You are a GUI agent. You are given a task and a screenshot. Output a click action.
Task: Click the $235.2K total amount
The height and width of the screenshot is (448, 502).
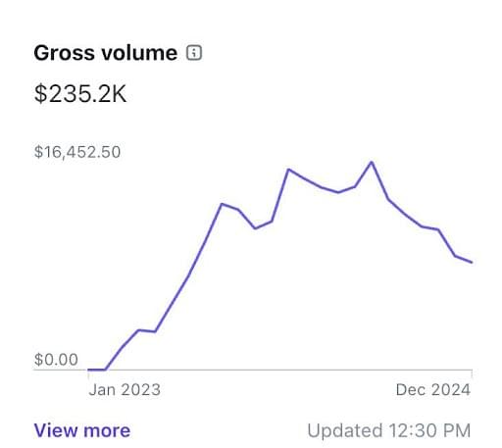point(80,94)
